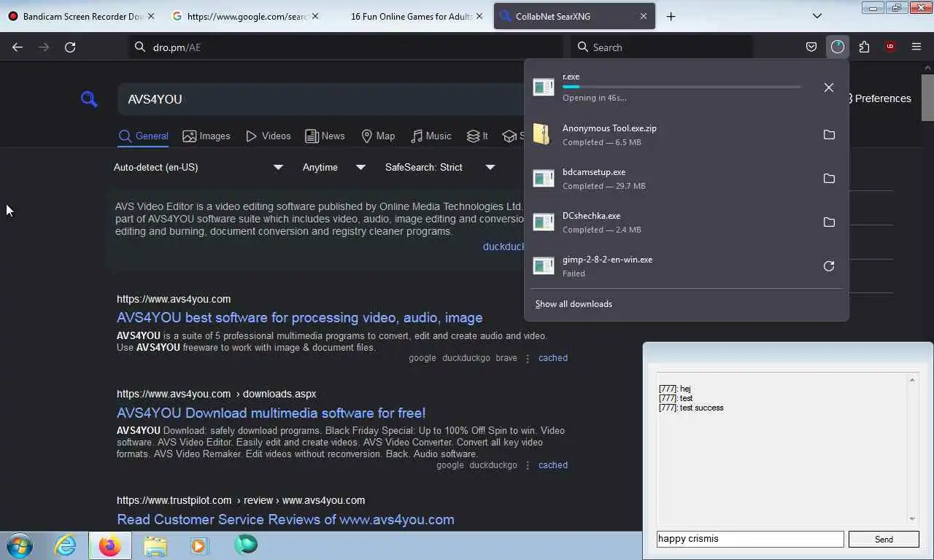This screenshot has height=560, width=934.
Task: Open the Extensions puzzle icon
Action: [864, 47]
